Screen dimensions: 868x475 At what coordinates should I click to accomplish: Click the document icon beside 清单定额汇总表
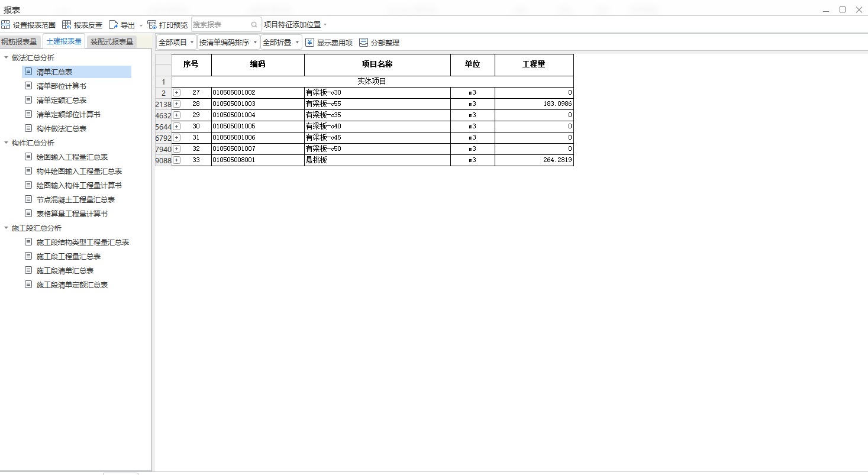28,100
